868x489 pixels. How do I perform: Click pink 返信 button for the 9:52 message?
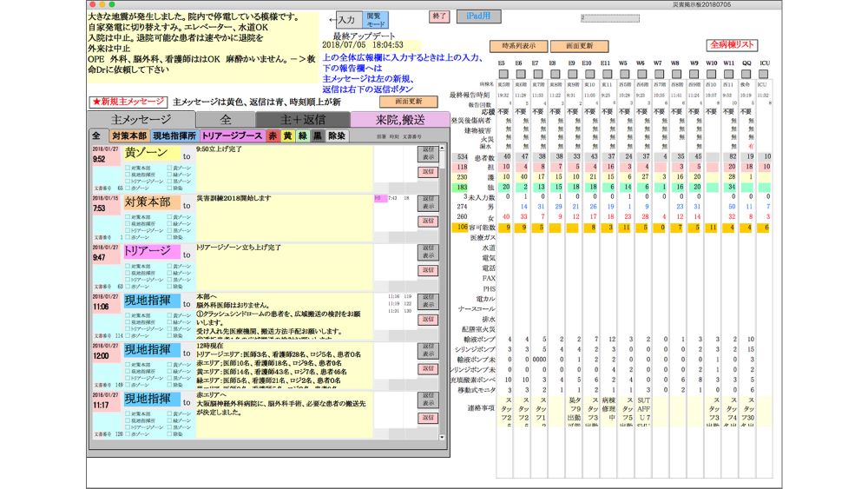pyautogui.click(x=429, y=172)
